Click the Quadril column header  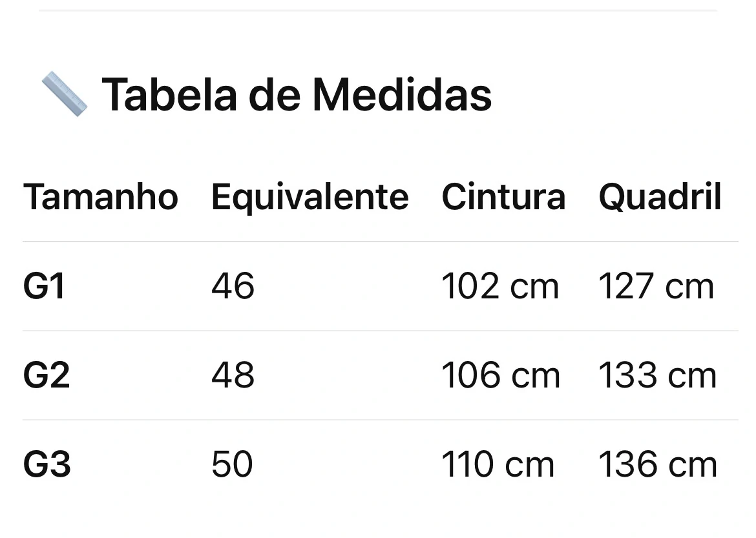(x=660, y=198)
